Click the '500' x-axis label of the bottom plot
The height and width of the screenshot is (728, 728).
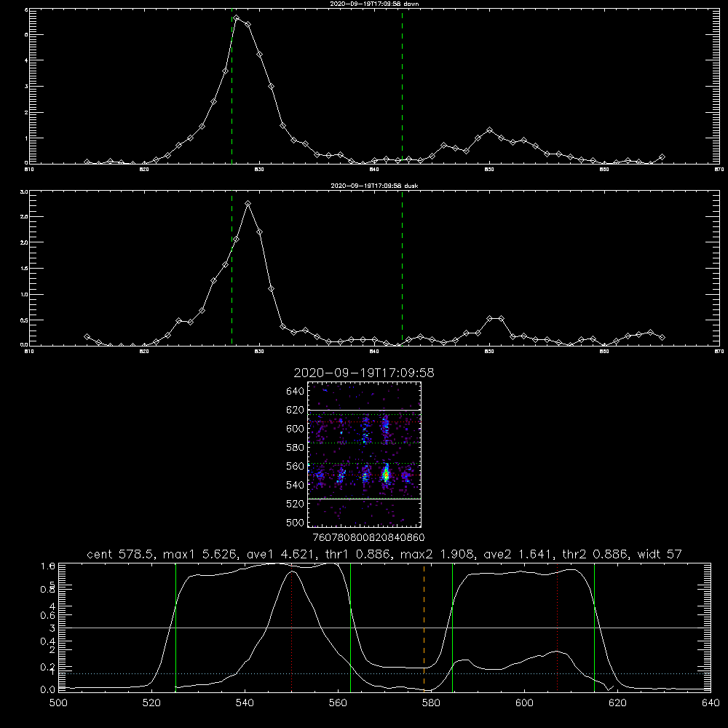(x=58, y=703)
